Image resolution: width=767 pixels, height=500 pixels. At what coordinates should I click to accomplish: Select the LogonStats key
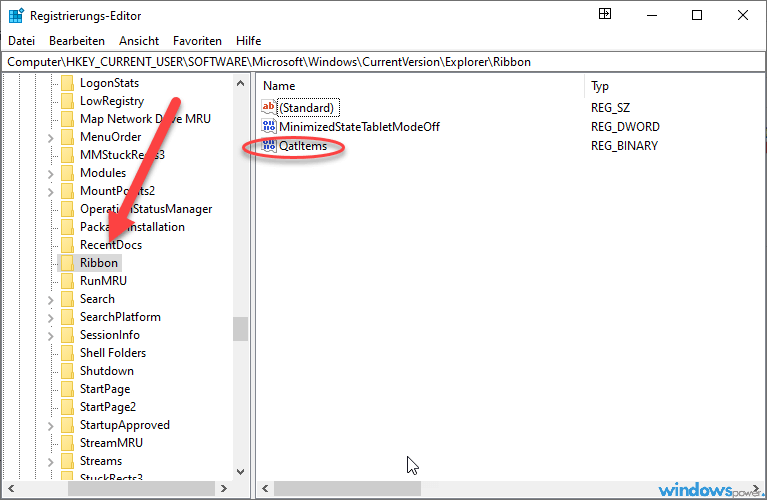tap(109, 83)
